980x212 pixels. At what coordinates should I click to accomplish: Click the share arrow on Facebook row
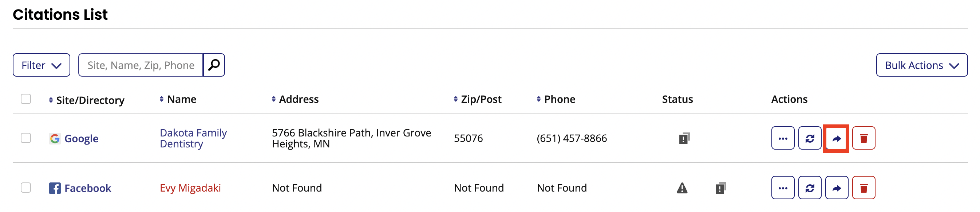coord(837,187)
